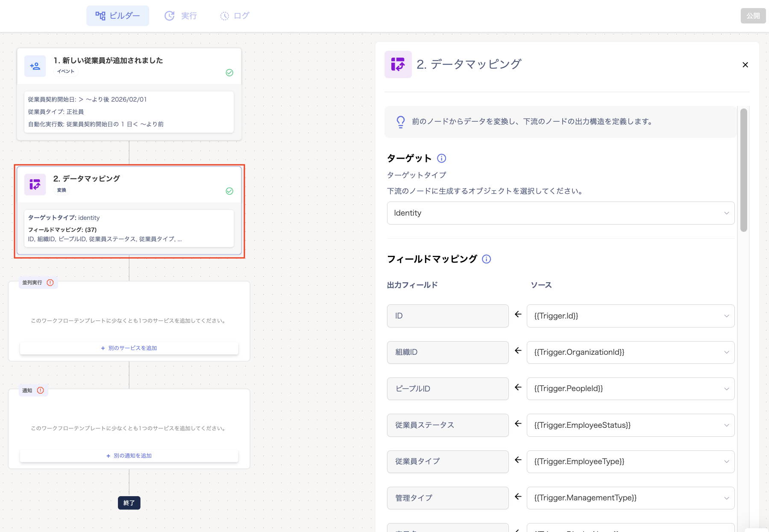Show info for フィールドマッピング section
This screenshot has height=532, width=769.
point(487,259)
